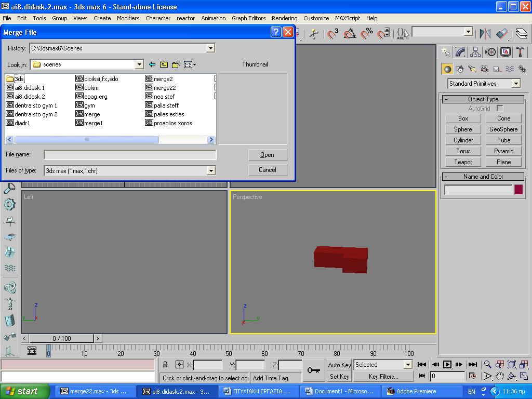Open the reactor menu
The image size is (532, 399).
[x=185, y=18]
